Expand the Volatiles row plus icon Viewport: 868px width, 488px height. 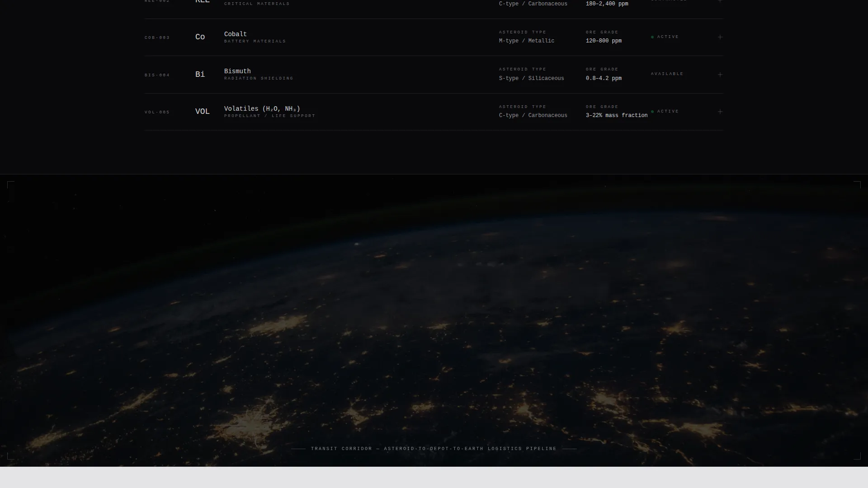720,112
